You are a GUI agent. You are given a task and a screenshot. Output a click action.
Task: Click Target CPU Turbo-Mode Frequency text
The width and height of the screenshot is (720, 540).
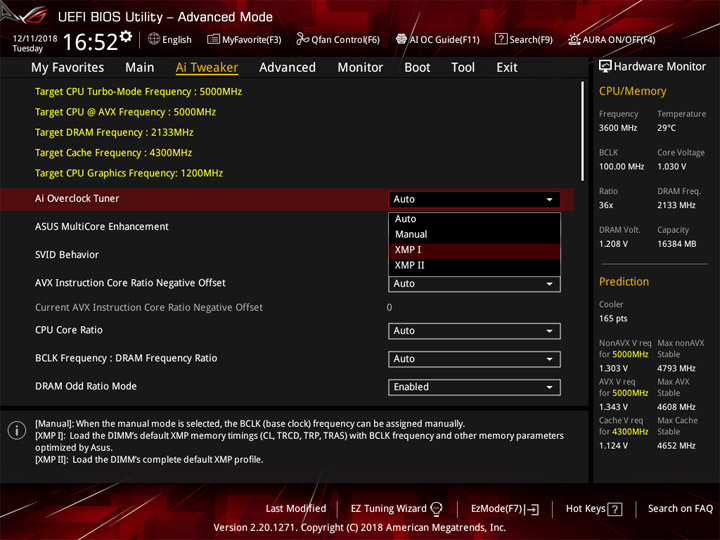pos(138,92)
